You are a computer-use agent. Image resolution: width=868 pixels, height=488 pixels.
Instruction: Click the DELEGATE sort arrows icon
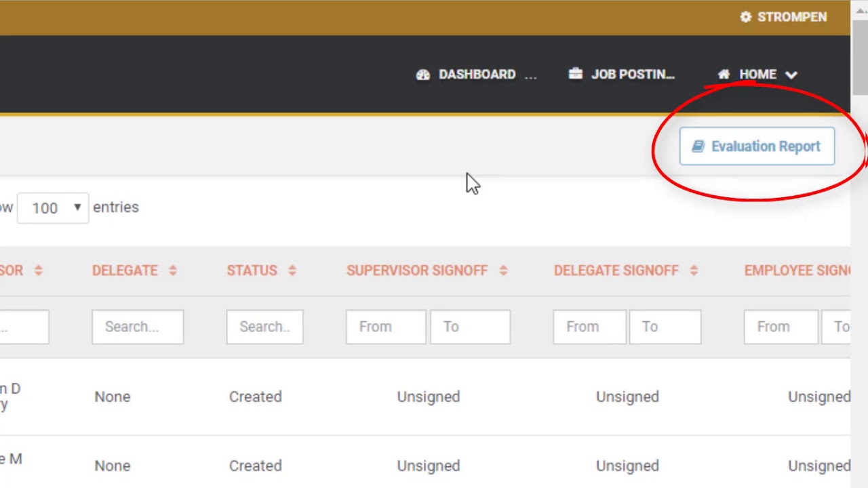pyautogui.click(x=172, y=270)
